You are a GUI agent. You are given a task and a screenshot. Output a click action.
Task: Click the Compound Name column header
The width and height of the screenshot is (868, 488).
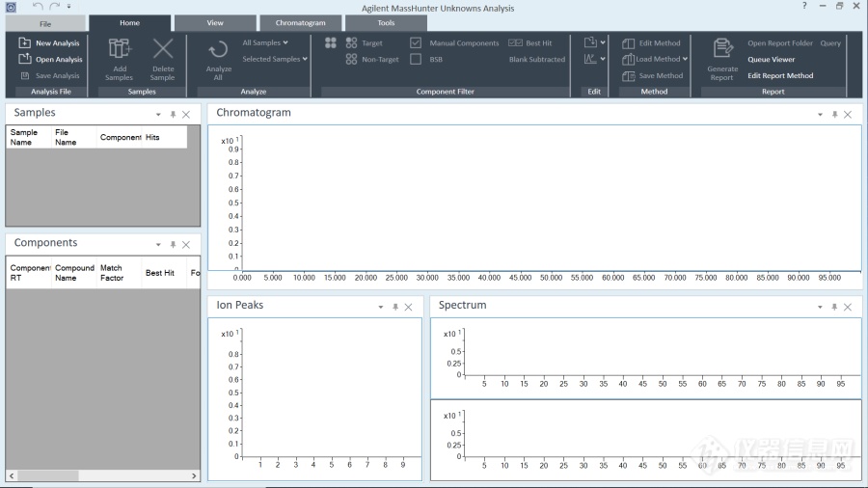coord(74,273)
